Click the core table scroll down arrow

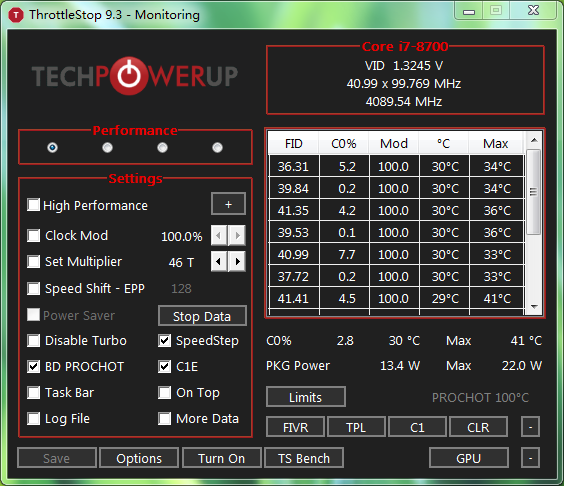tap(534, 307)
